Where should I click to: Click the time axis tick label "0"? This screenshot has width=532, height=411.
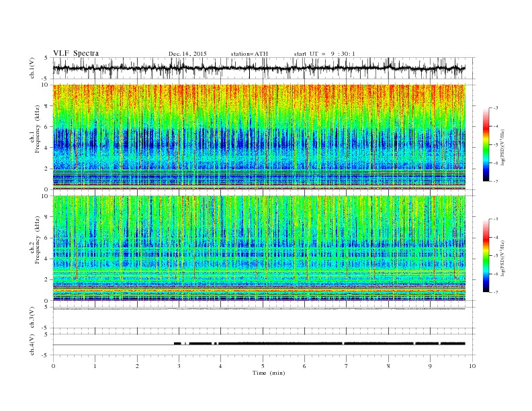click(x=53, y=366)
